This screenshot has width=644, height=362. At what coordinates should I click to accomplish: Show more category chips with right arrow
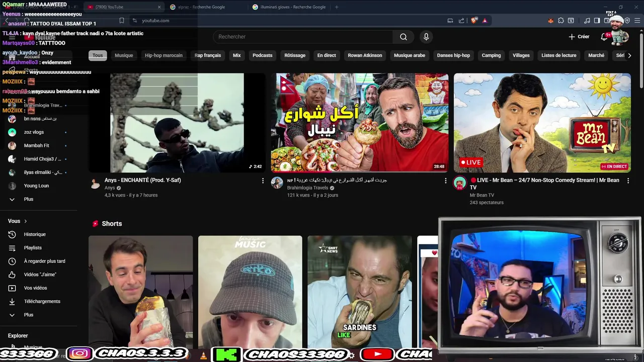[629, 55]
